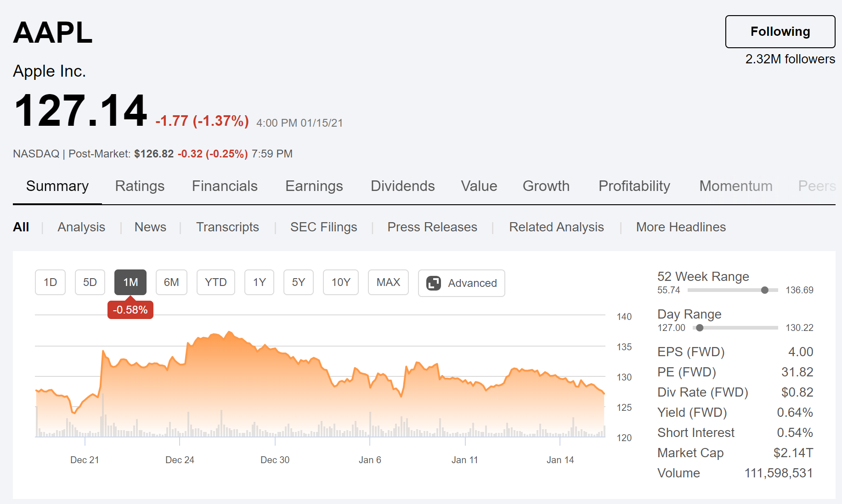Click the Short Interest label

coord(696,433)
